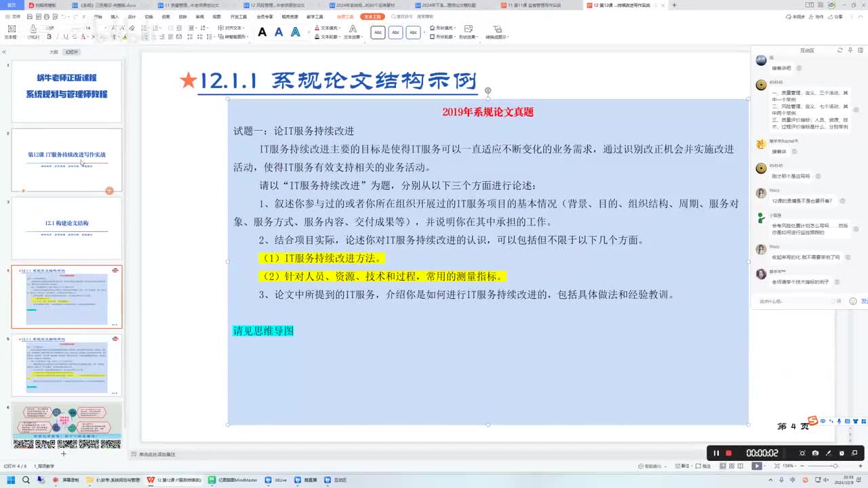Collapse the slide thumbnail panel

[x=4, y=52]
